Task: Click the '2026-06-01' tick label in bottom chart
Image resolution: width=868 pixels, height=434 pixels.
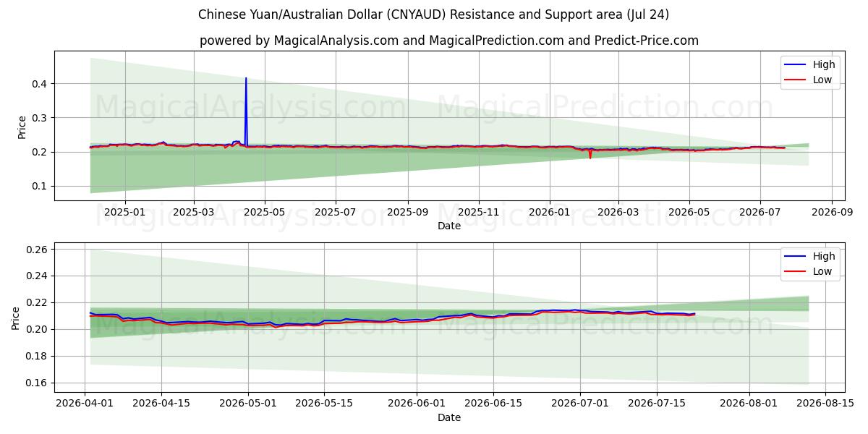Action: [417, 404]
